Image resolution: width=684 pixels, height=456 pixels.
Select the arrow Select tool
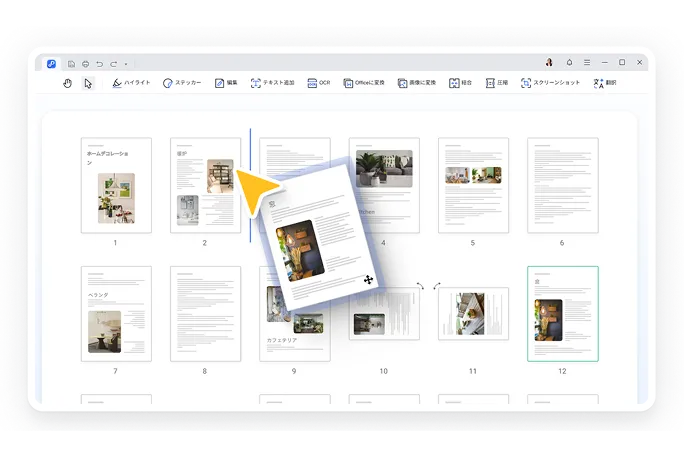coord(88,83)
